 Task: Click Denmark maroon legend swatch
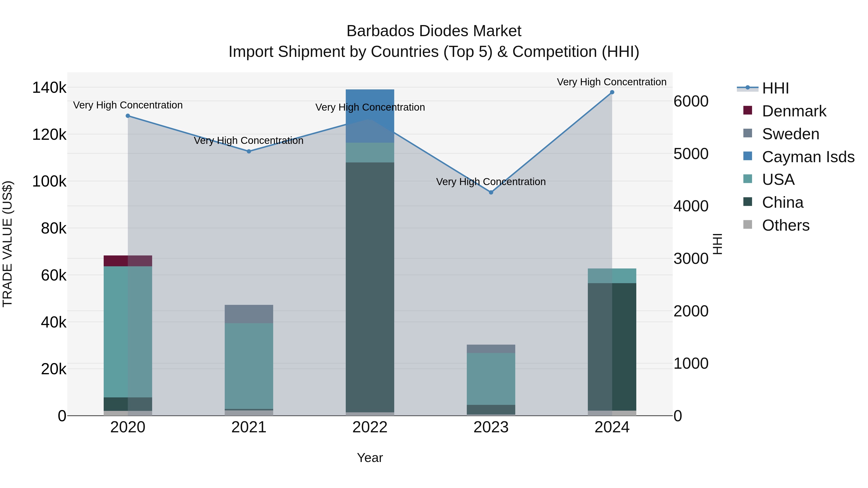pyautogui.click(x=747, y=110)
